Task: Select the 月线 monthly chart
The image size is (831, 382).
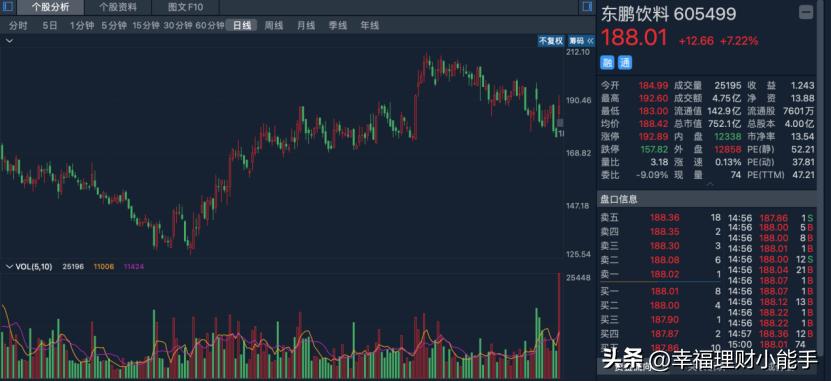Action: point(306,25)
